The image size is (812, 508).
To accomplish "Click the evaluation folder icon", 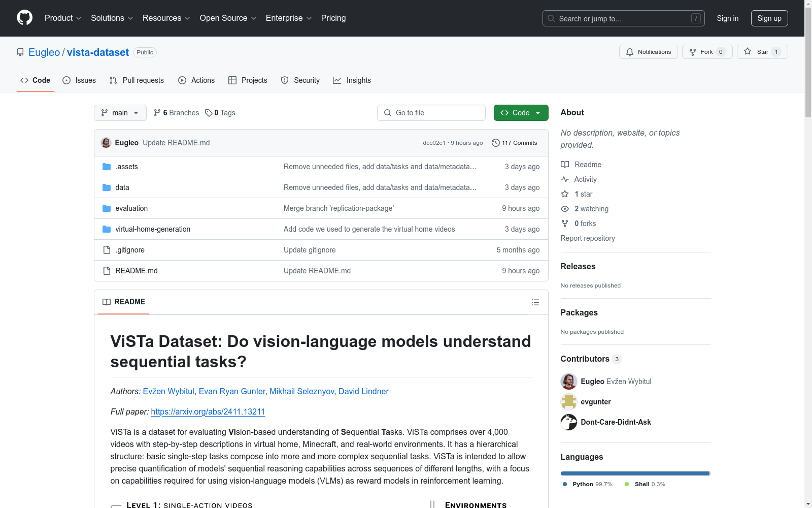I will (107, 208).
